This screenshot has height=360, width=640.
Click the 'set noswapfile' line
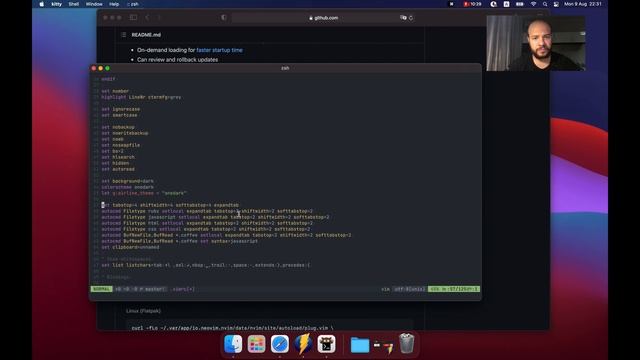click(x=121, y=145)
